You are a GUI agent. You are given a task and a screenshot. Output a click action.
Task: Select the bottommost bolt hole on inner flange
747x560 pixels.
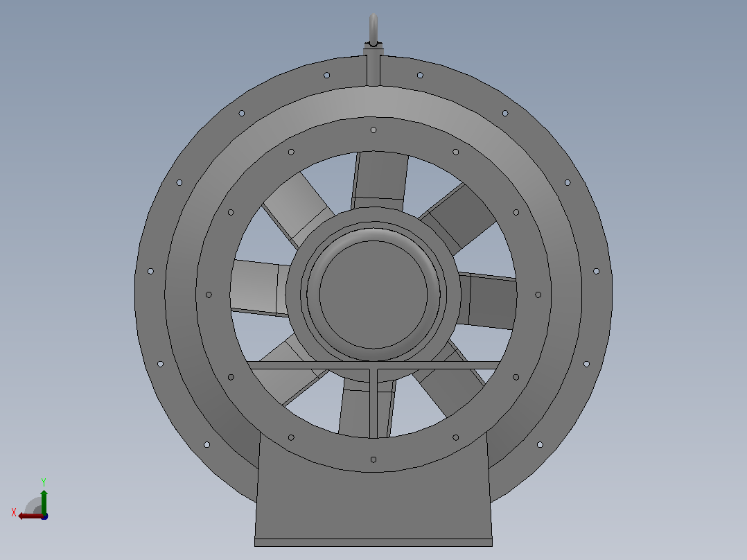[x=373, y=460]
